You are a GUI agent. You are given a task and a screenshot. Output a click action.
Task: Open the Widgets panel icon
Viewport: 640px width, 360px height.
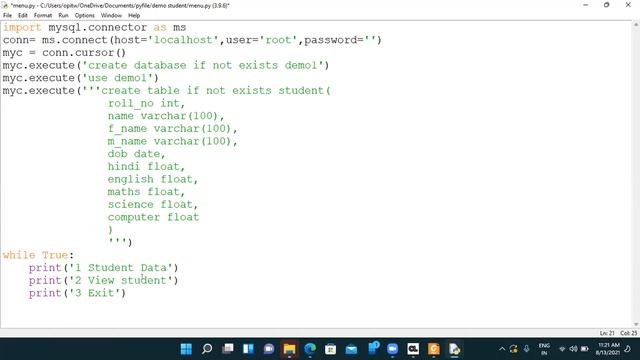(248, 349)
